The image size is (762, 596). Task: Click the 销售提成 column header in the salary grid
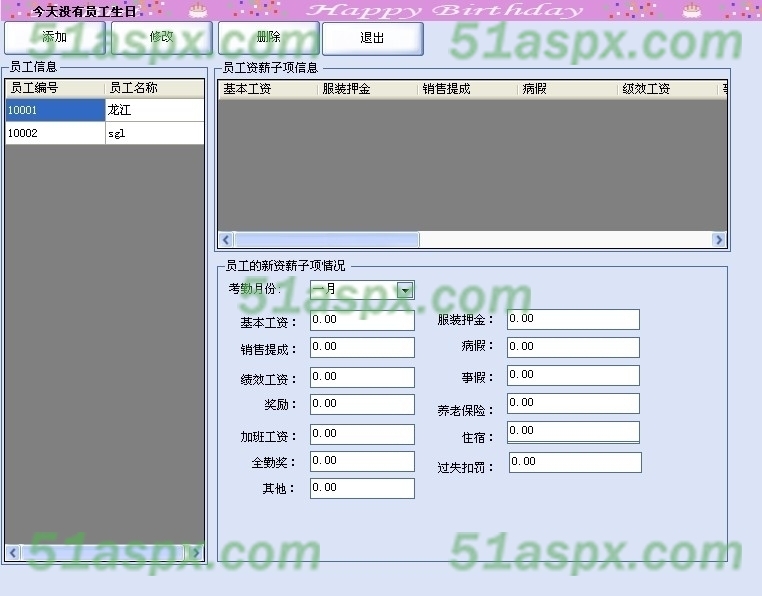coord(468,89)
